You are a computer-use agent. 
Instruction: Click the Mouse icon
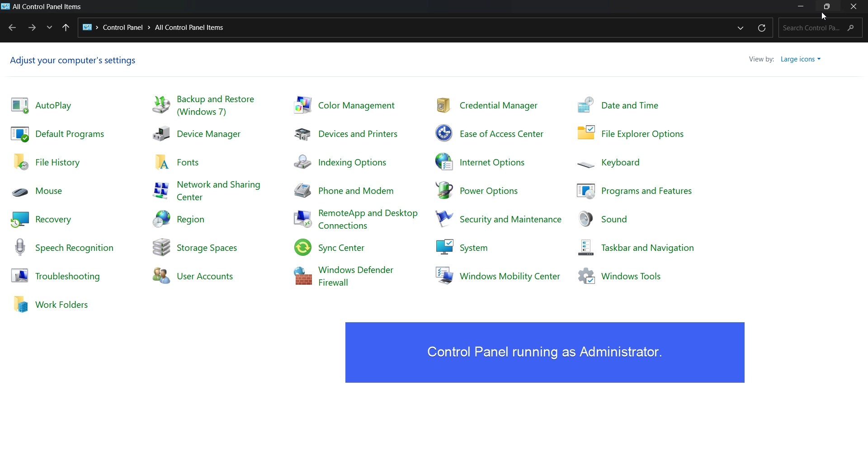[x=19, y=193]
